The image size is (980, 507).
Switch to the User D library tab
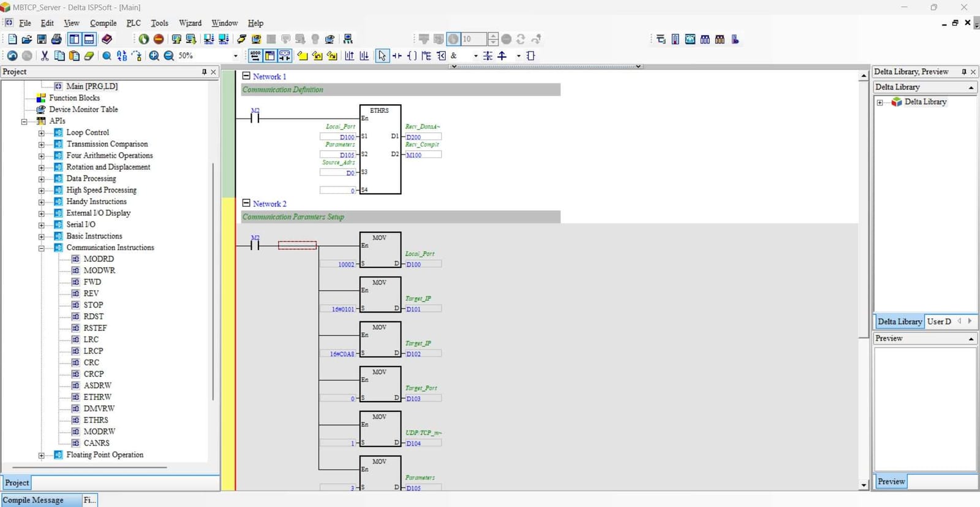coord(939,321)
